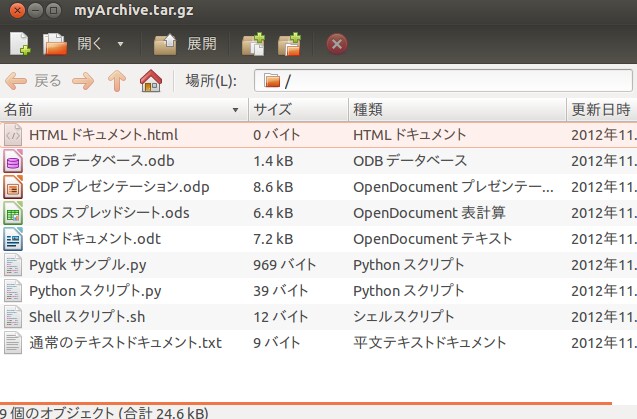Image resolution: width=637 pixels, height=419 pixels.
Task: Go up one level arrow
Action: coord(117,81)
